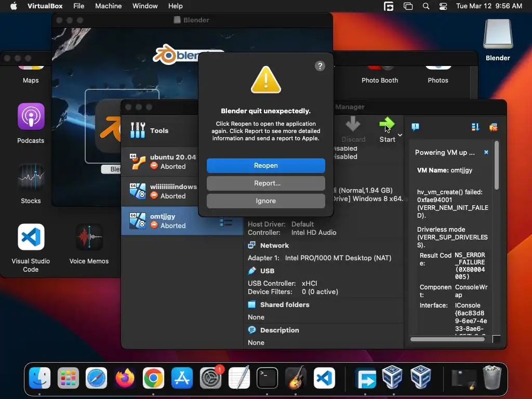532x399 pixels.
Task: Open Google Chrome from the Dock
Action: pyautogui.click(x=153, y=378)
